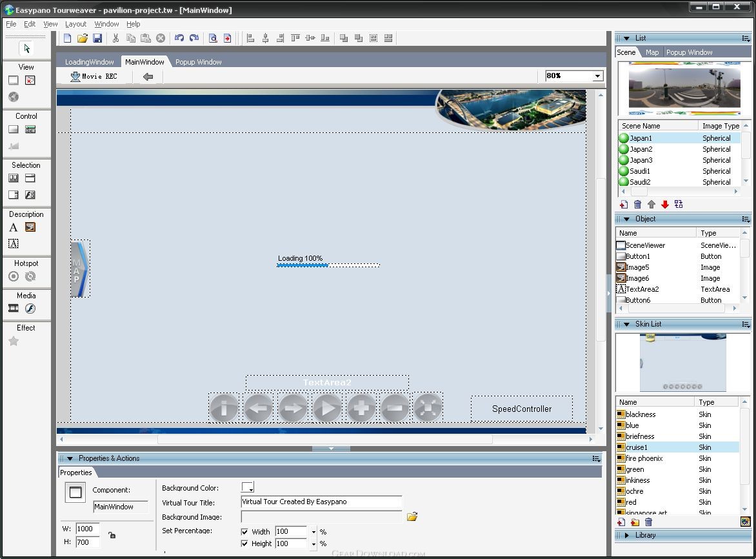Browse for a background image file

412,516
